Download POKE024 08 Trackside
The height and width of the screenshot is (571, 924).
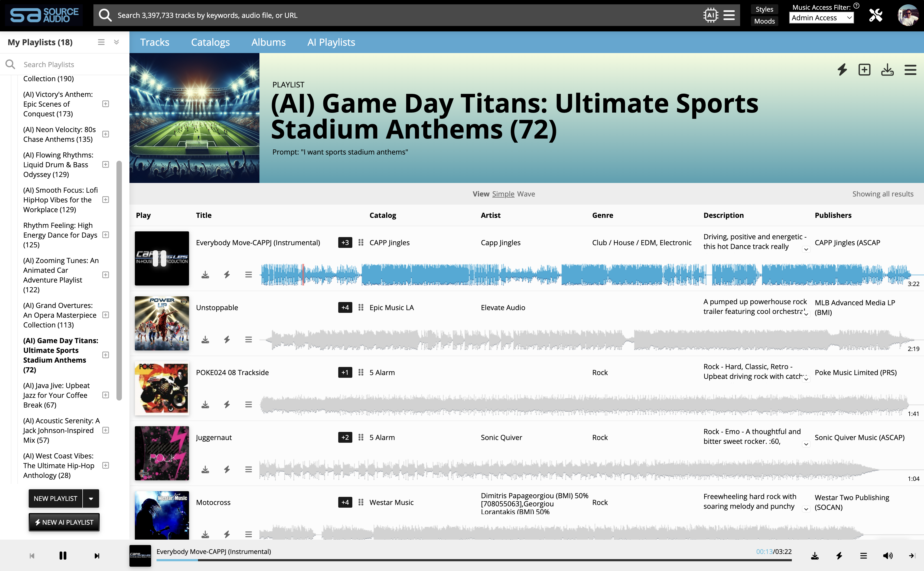point(205,405)
